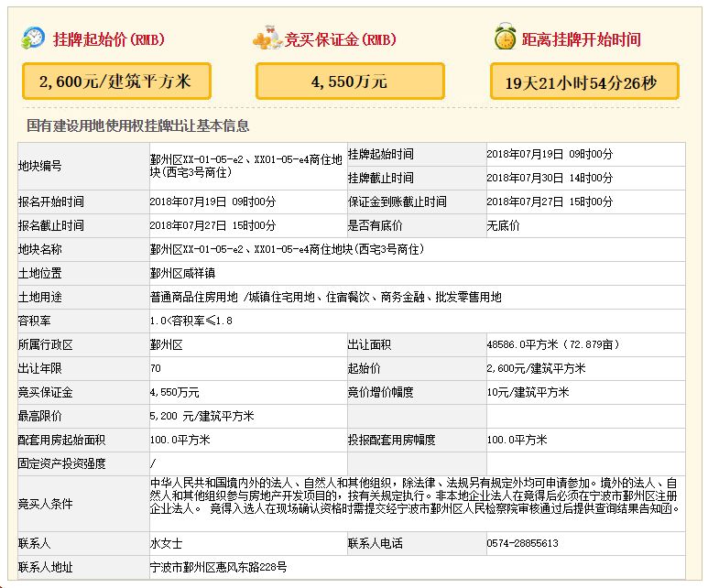Click the 联系人 label
This screenshot has height=588, width=708.
(34, 544)
